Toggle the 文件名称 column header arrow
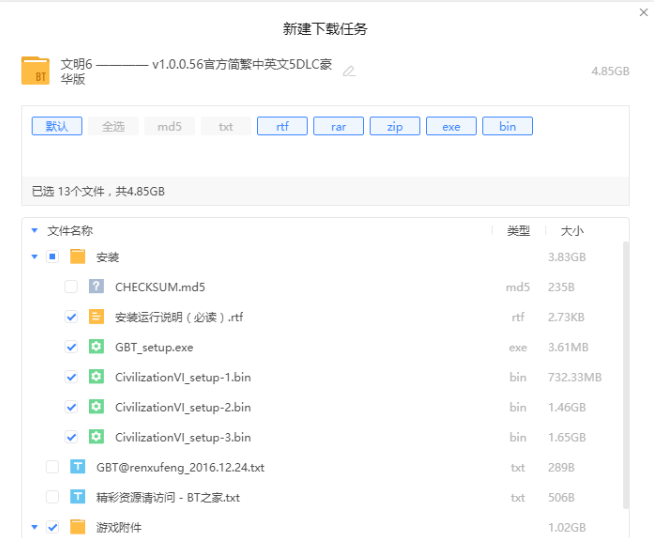Image resolution: width=654 pixels, height=538 pixels. point(35,231)
